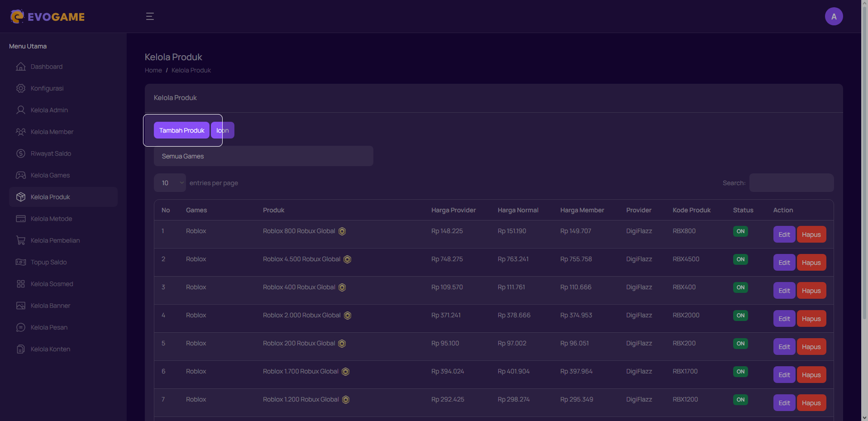The width and height of the screenshot is (868, 421).
Task: Toggle ON status for RBX1700 product
Action: pyautogui.click(x=740, y=372)
